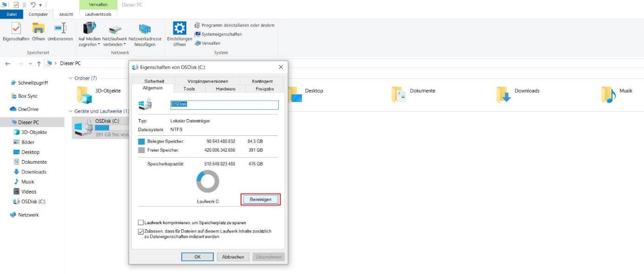Click the Öffnen folder icon in ribbon

pos(38,28)
